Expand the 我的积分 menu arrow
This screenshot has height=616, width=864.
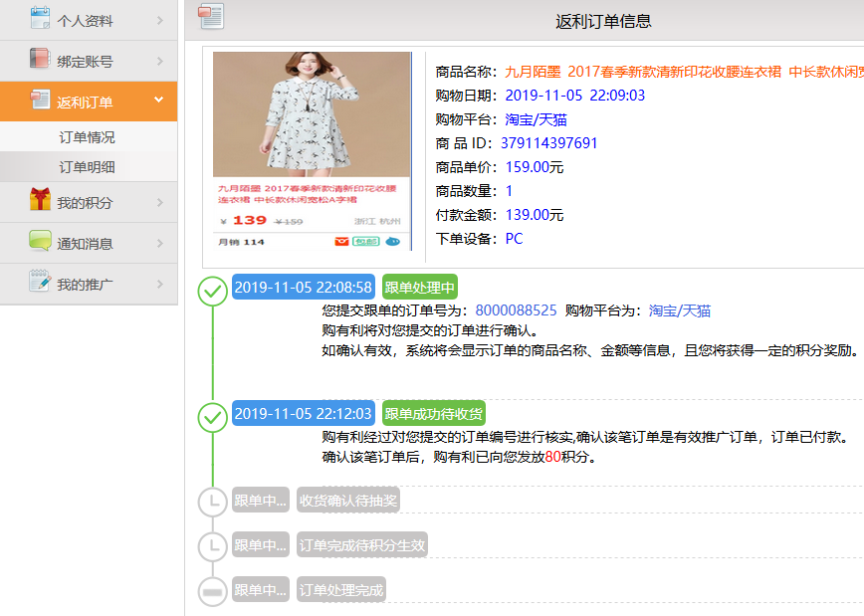[159, 203]
